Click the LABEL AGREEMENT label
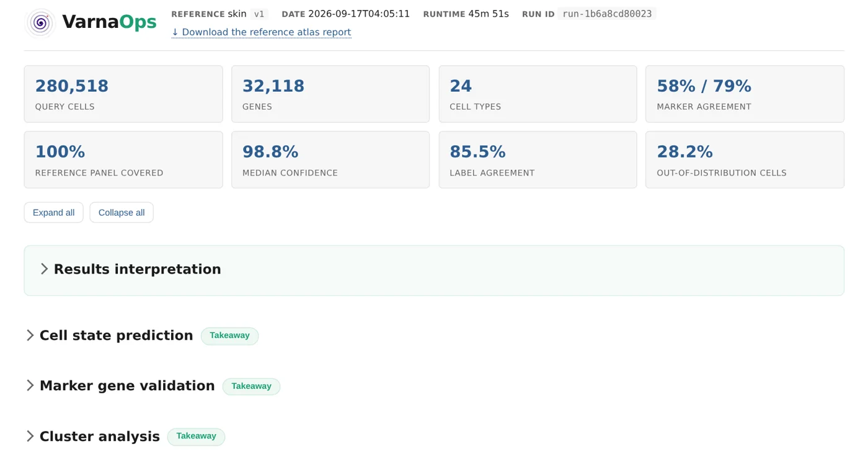868x462 pixels. click(492, 173)
